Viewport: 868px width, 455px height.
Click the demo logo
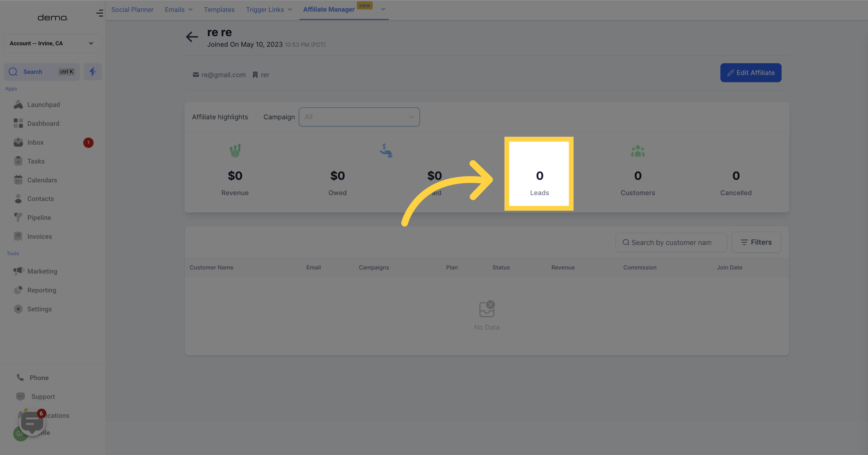53,17
